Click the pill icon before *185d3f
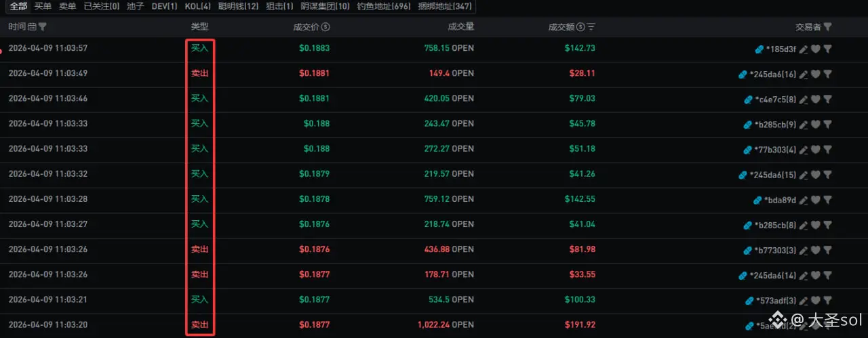The height and width of the screenshot is (338, 868). click(x=759, y=49)
